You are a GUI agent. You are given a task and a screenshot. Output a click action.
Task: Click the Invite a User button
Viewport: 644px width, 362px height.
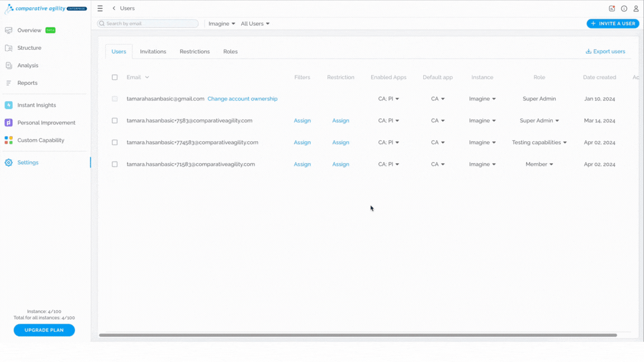point(613,24)
